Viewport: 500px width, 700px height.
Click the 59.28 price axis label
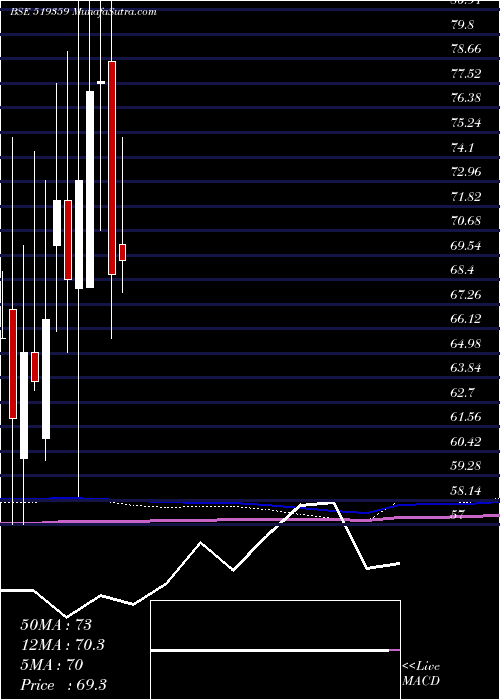[x=466, y=466]
